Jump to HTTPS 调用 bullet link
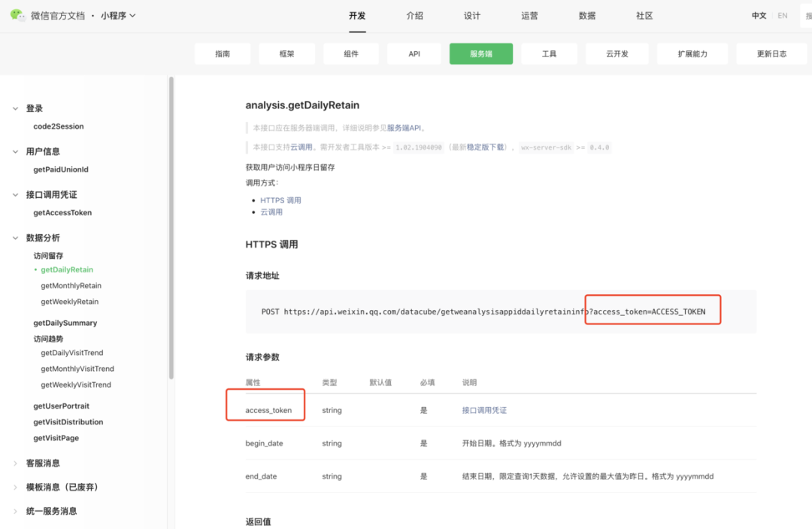The image size is (812, 529). [x=280, y=200]
